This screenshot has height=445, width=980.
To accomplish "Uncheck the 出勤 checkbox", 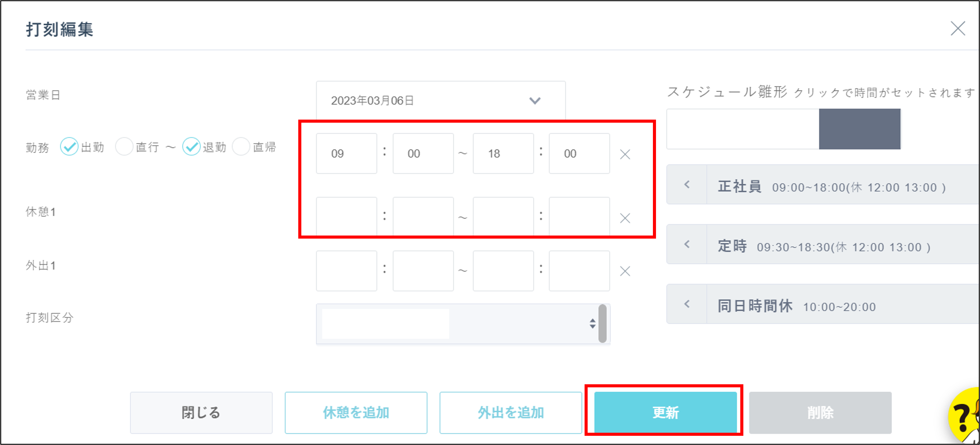I will pyautogui.click(x=69, y=147).
